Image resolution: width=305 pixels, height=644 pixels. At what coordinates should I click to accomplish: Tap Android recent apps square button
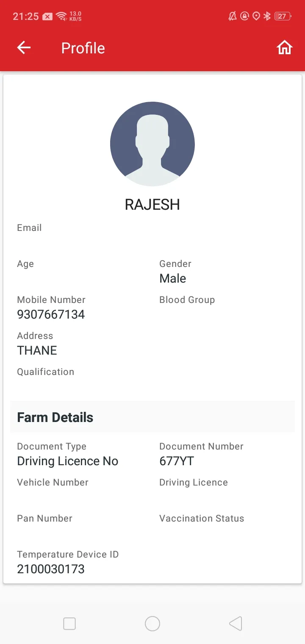[x=69, y=624]
